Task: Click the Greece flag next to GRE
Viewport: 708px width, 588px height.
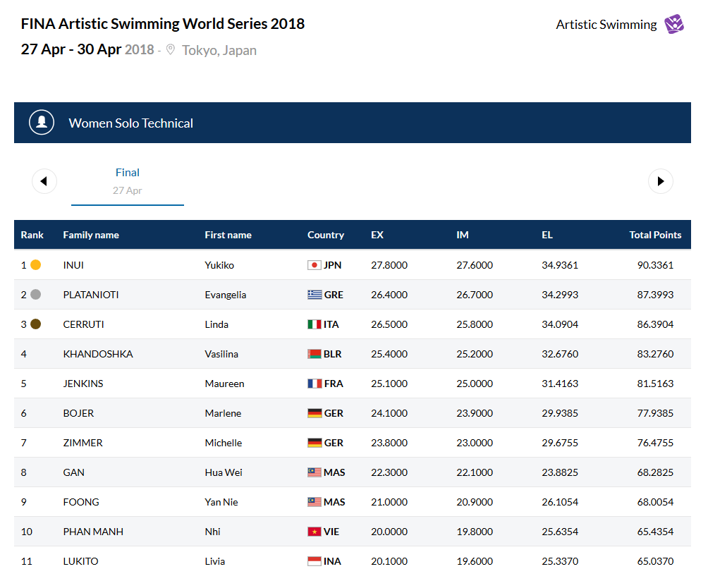Action: point(315,295)
